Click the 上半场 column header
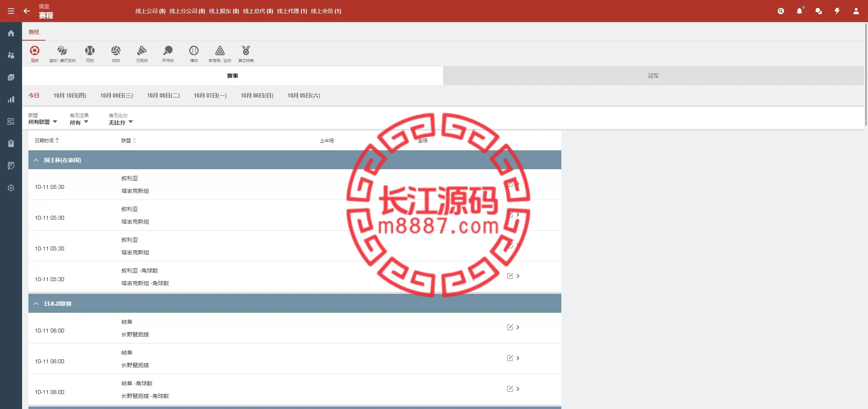Viewport: 868px width, 409px height. pyautogui.click(x=327, y=140)
